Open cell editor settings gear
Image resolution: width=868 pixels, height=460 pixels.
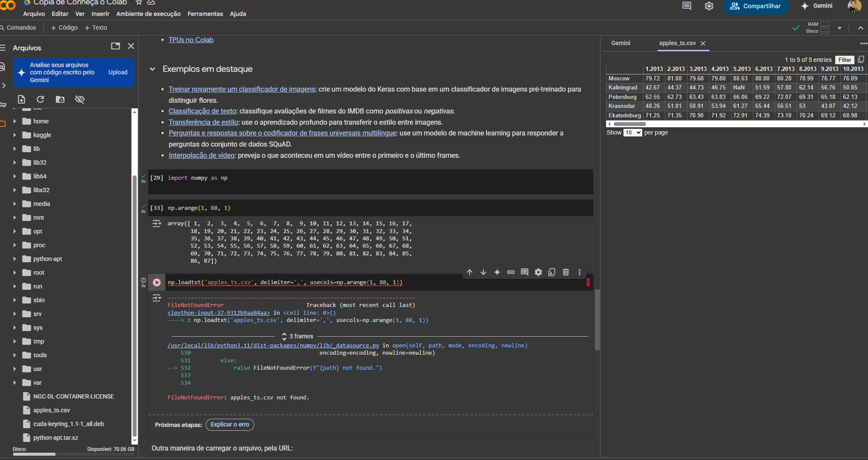(x=538, y=272)
